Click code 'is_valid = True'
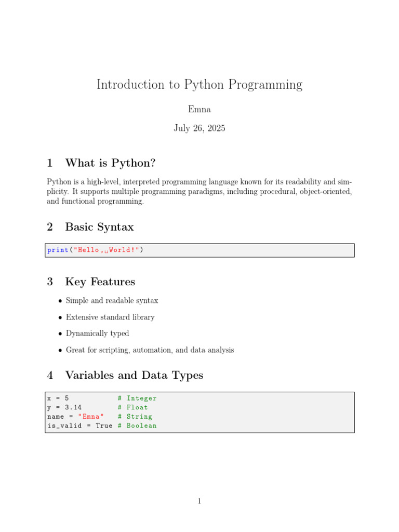399x532 pixels. point(80,426)
